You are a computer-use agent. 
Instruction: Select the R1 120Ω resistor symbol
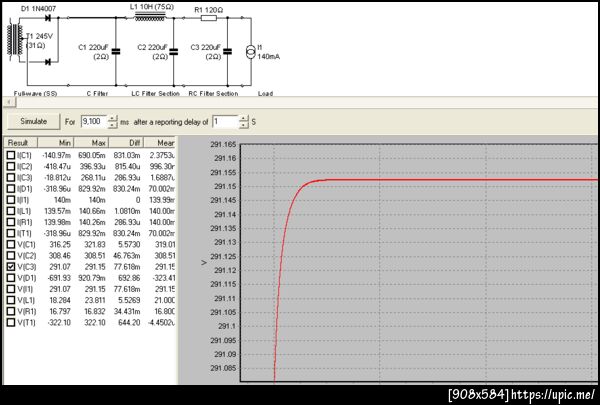[x=209, y=18]
